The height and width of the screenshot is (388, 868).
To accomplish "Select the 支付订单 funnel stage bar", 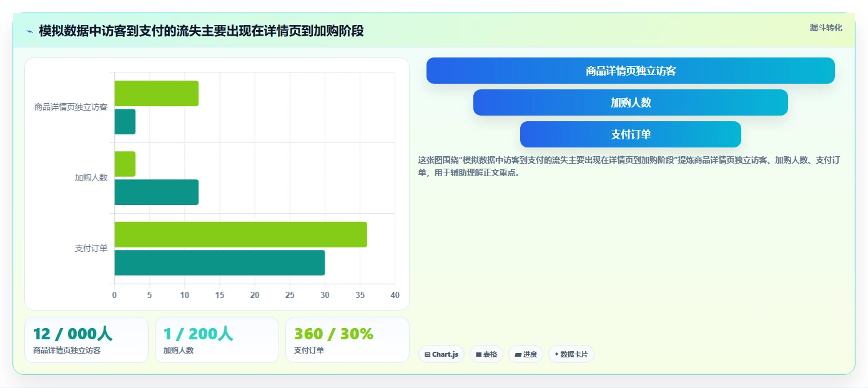I will pyautogui.click(x=631, y=134).
